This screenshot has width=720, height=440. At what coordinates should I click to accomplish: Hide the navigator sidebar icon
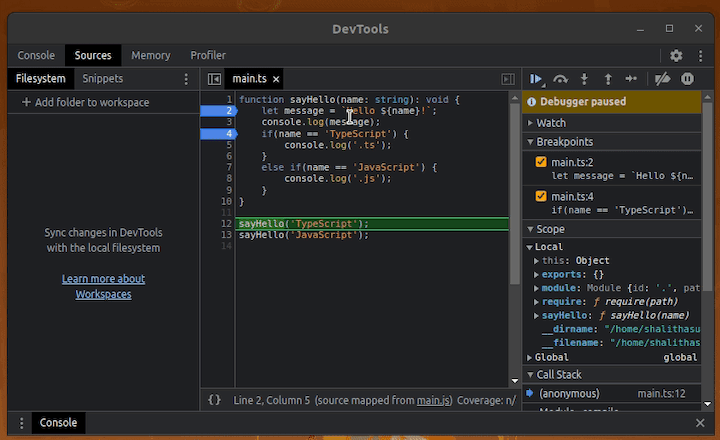[214, 79]
